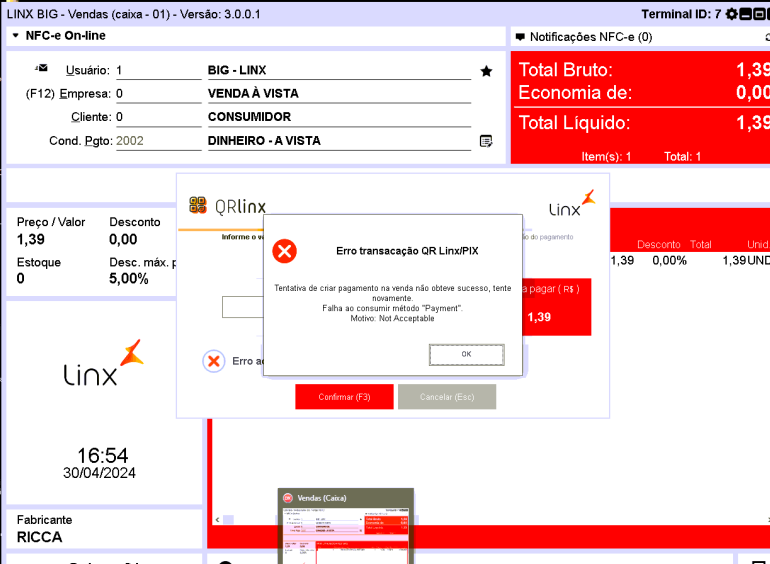Click the 'DINHEIRO - A VISTA' text
This screenshot has height=564, width=770.
click(x=264, y=141)
